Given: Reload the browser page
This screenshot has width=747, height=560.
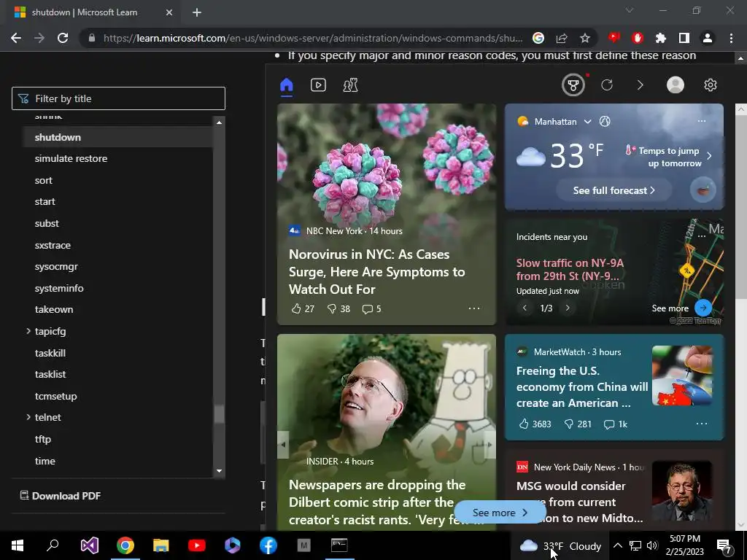Looking at the screenshot, I should click(x=63, y=38).
